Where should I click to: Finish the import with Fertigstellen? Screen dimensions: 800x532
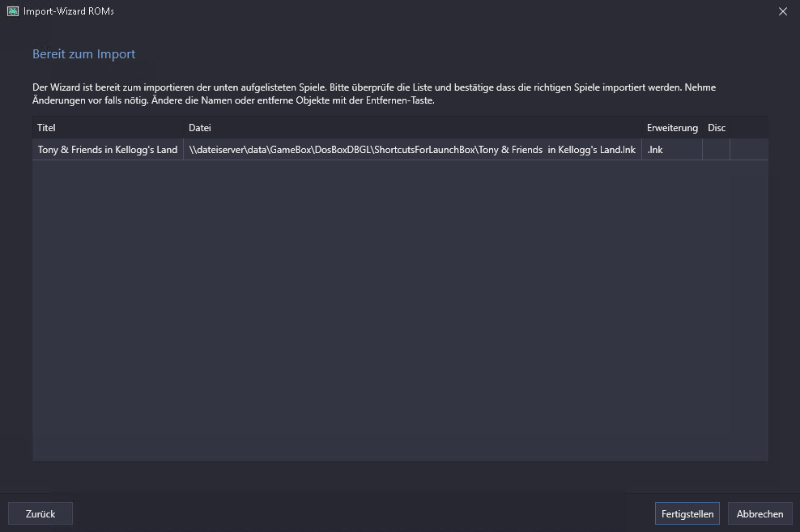pyautogui.click(x=687, y=513)
